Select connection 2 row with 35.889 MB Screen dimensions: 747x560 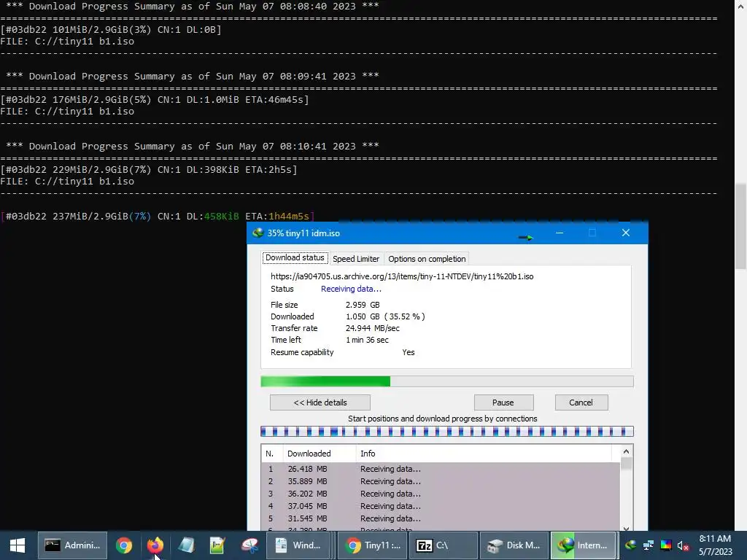tap(441, 481)
